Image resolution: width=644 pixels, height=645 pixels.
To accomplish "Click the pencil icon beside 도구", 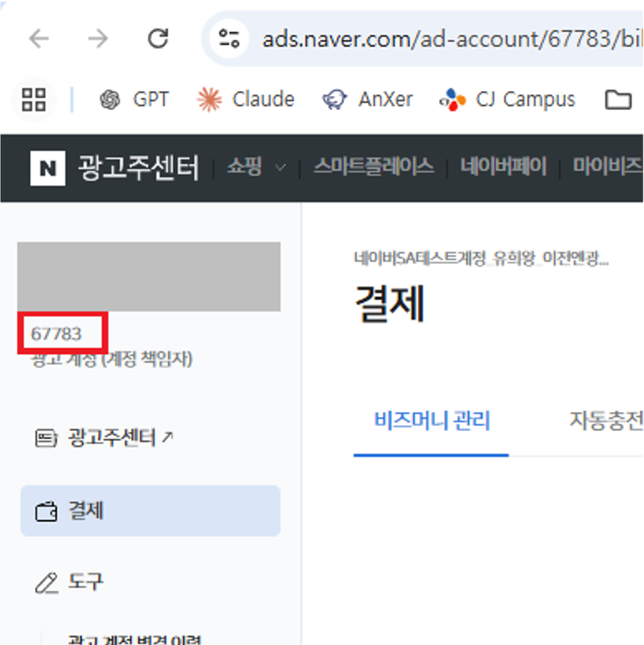I will point(46,583).
